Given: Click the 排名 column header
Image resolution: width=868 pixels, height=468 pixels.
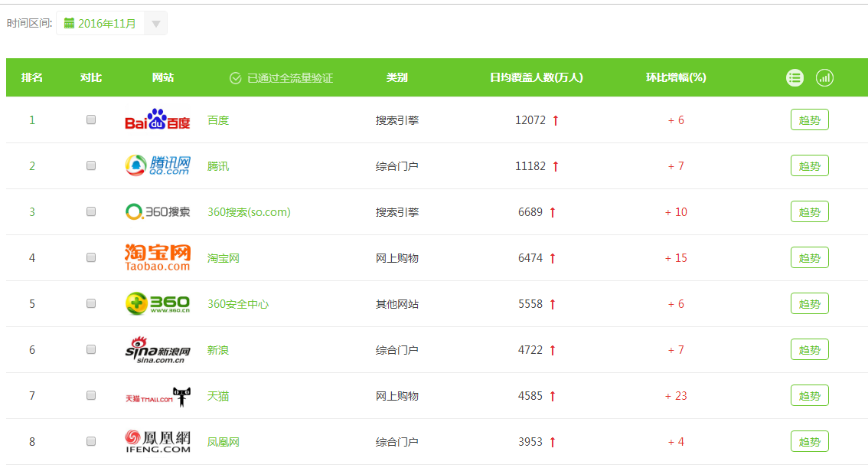Looking at the screenshot, I should (x=32, y=77).
